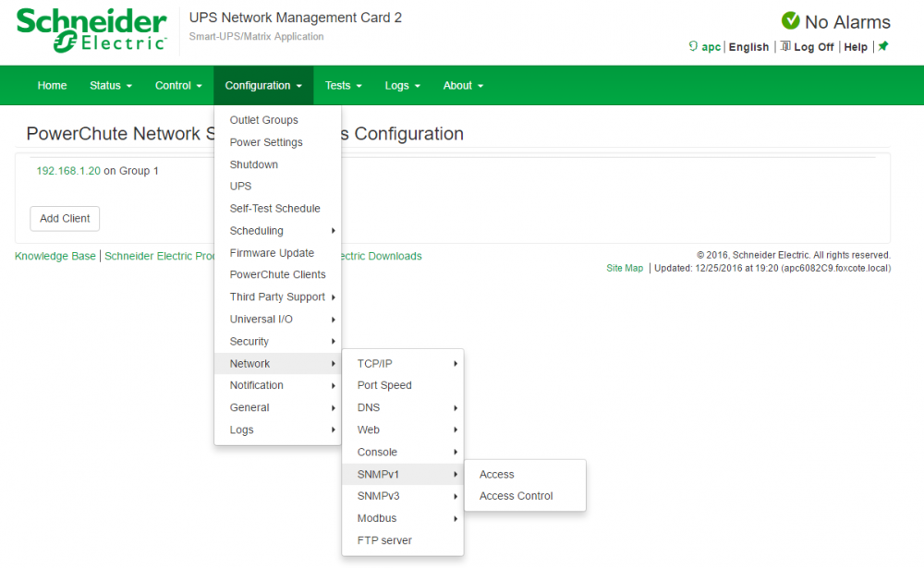Open the Help link

(x=856, y=47)
